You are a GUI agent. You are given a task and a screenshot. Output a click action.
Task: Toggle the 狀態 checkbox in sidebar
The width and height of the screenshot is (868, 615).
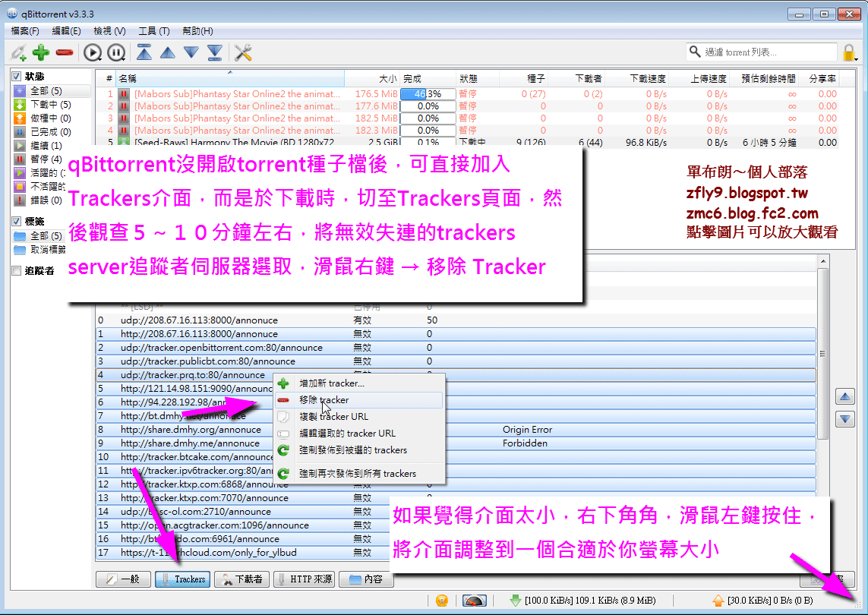pyautogui.click(x=17, y=77)
